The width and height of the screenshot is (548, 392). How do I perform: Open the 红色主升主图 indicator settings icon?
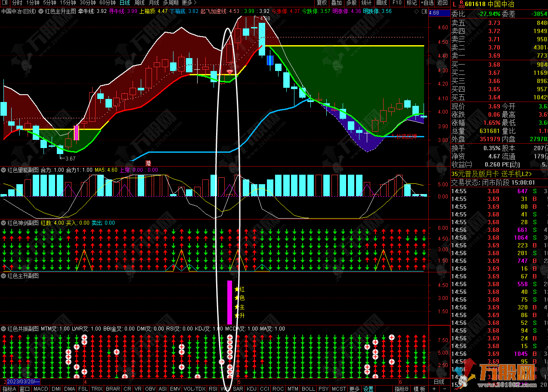[x=41, y=11]
